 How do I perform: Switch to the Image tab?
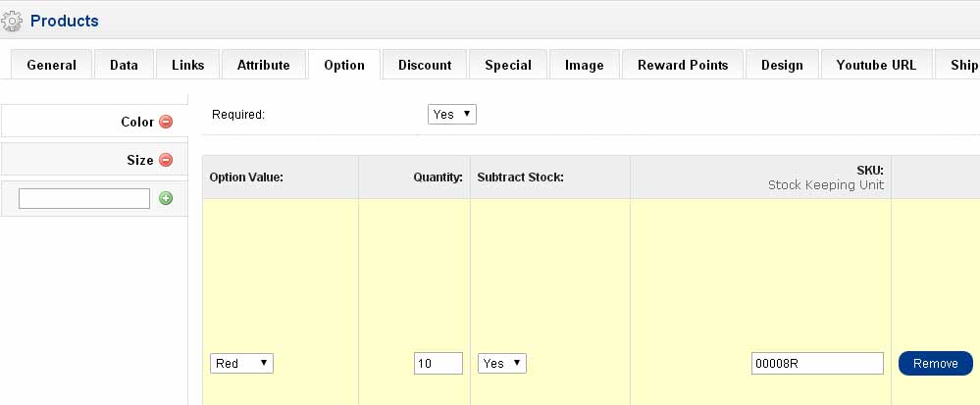(584, 65)
